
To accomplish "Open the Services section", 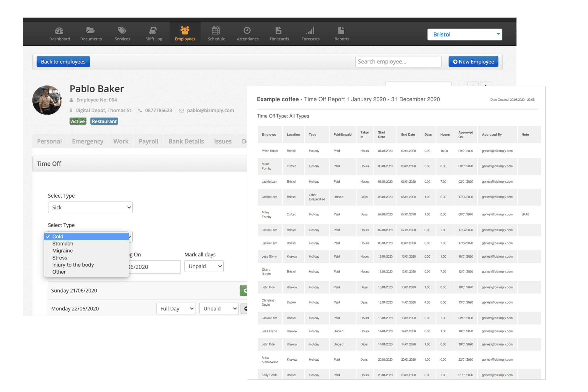I will pos(122,33).
